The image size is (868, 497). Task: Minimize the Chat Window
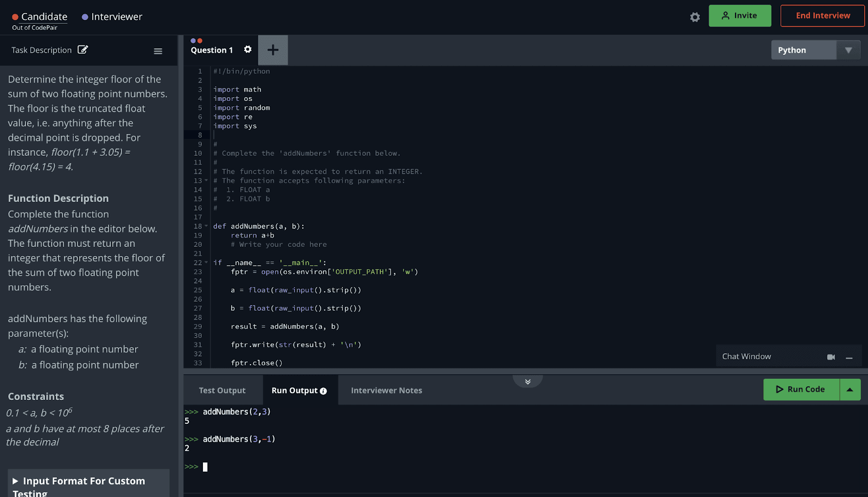[x=849, y=358]
